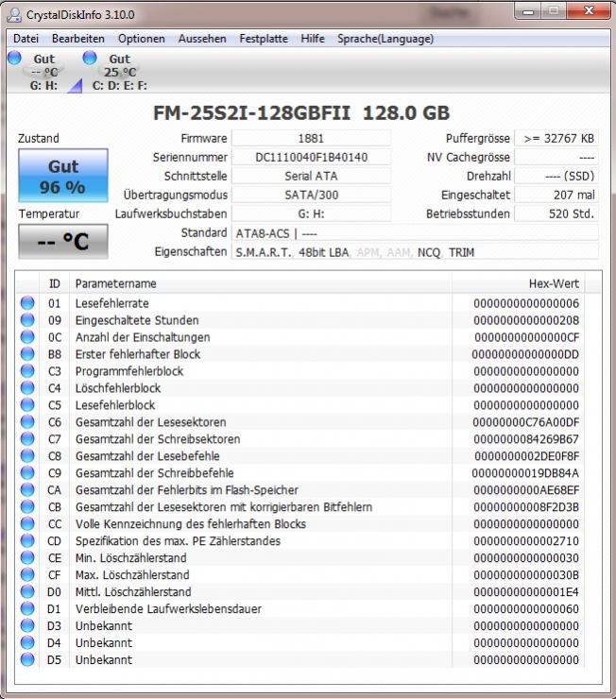Screen dimensions: 616x699
Task: Click the drive title FM-25S2I-128GBFII 128.0 GB
Action: click(301, 112)
